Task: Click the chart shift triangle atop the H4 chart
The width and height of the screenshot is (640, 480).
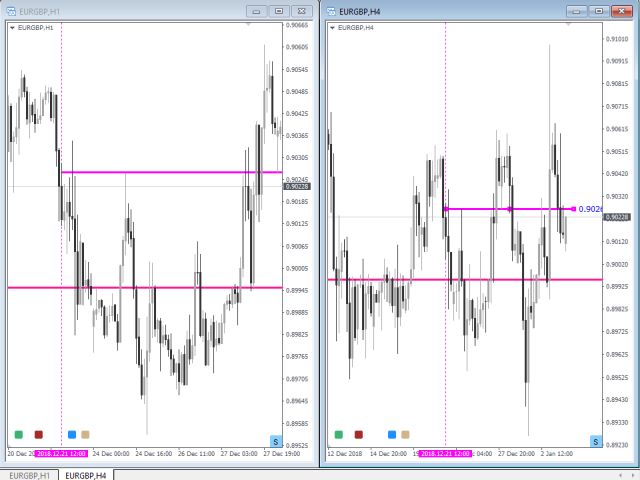Action: coord(568,25)
